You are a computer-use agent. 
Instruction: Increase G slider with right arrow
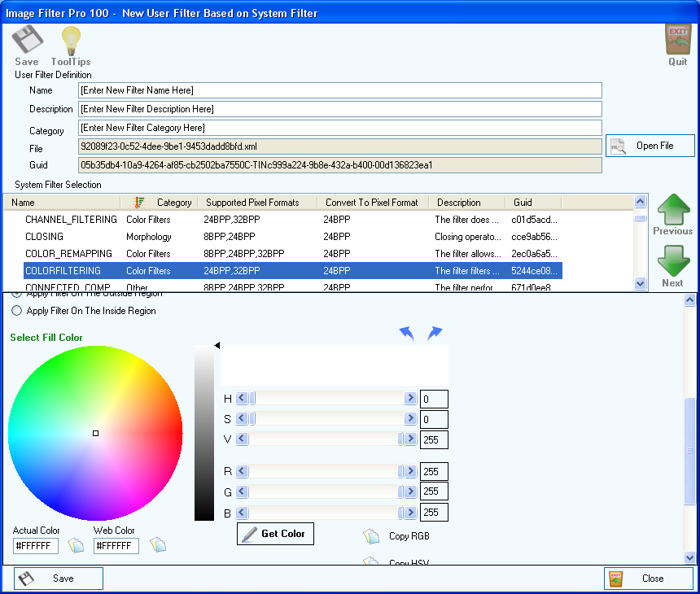click(x=411, y=491)
